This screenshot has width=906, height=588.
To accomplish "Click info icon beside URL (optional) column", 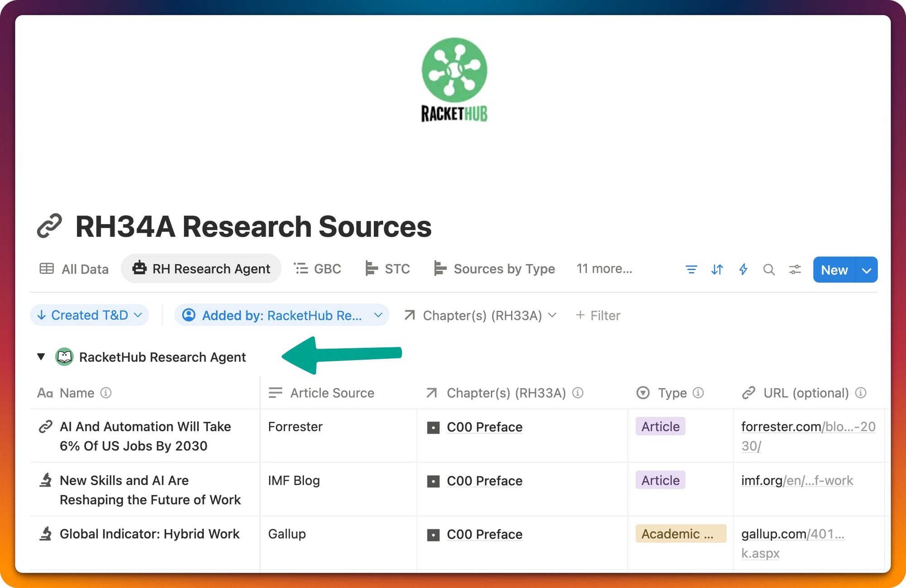I will point(860,392).
